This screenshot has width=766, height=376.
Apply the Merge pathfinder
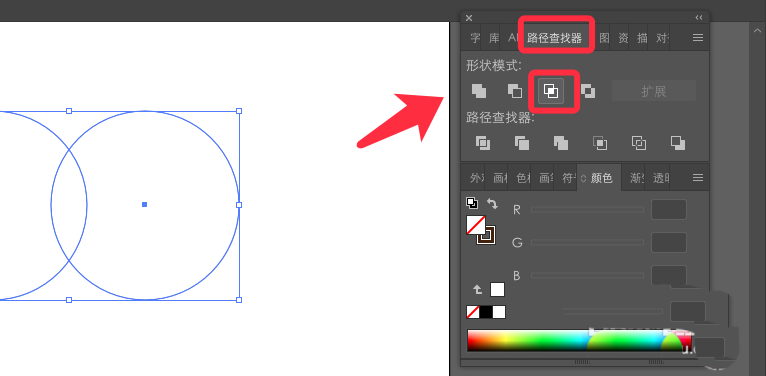tap(561, 143)
